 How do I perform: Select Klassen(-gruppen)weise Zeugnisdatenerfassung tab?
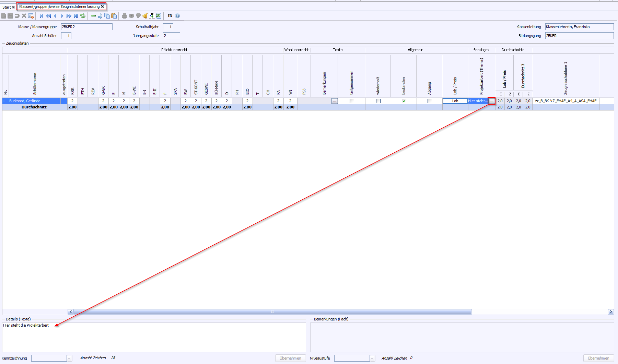coord(59,7)
